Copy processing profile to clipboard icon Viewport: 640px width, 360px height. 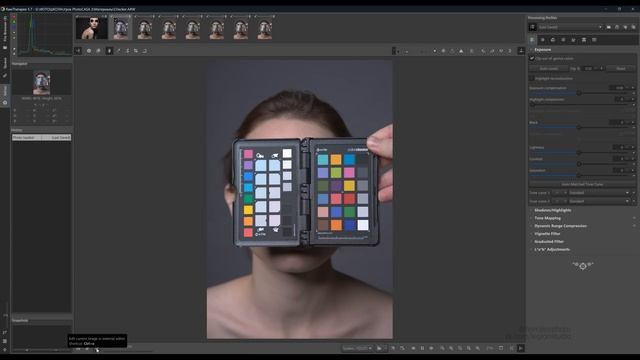(625, 27)
